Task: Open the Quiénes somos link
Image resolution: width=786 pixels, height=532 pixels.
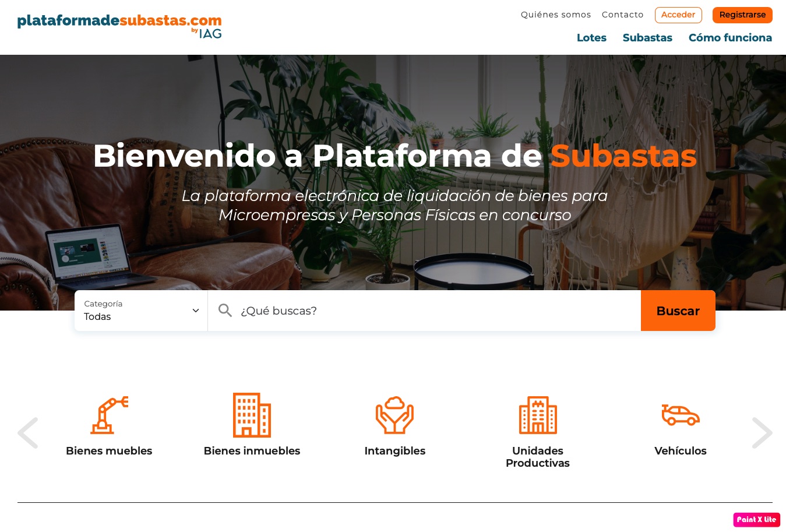Action: 556,15
